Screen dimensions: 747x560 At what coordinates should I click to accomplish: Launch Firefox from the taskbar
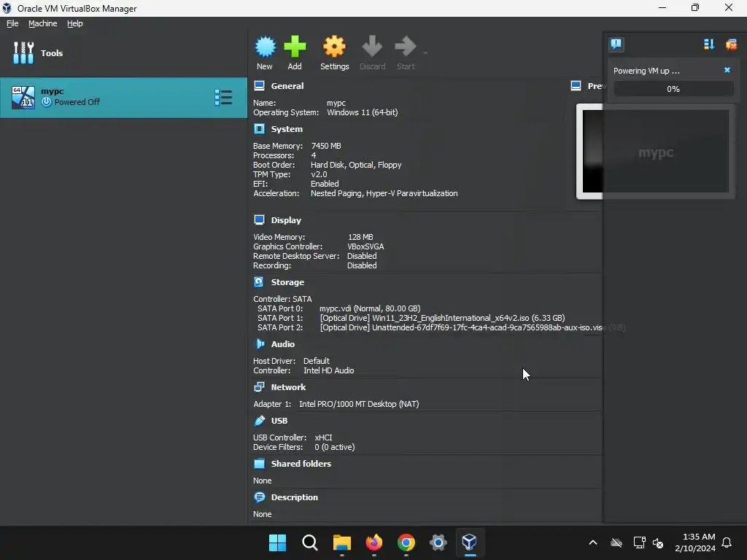pyautogui.click(x=374, y=542)
